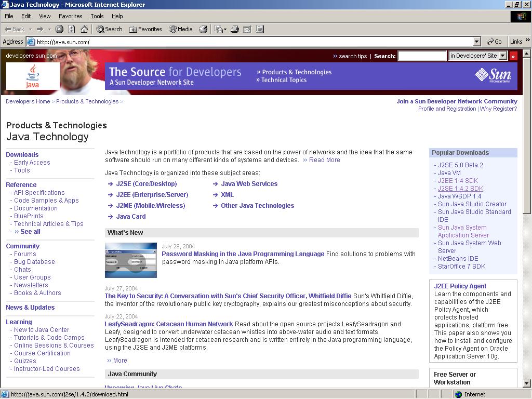Image resolution: width=532 pixels, height=399 pixels.
Task: Open the File menu
Action: [x=9, y=16]
